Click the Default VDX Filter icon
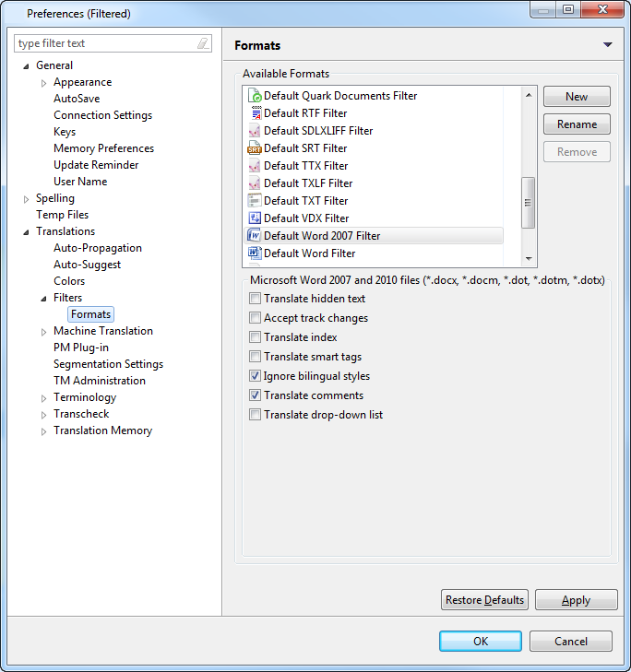The height and width of the screenshot is (672, 631). coord(255,218)
